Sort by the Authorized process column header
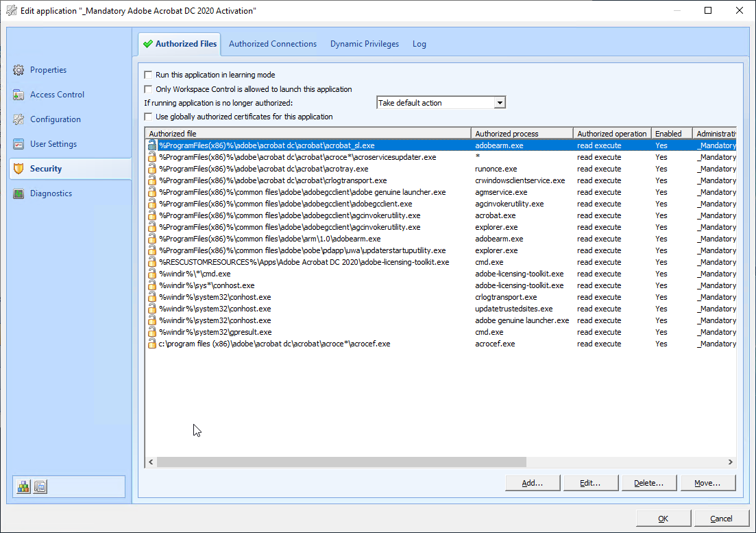This screenshot has height=533, width=756. [522, 134]
